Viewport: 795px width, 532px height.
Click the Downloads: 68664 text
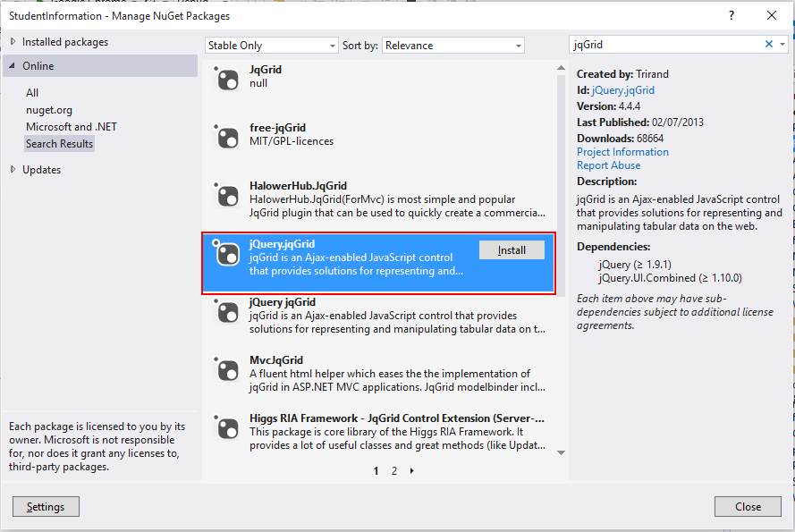tap(620, 139)
